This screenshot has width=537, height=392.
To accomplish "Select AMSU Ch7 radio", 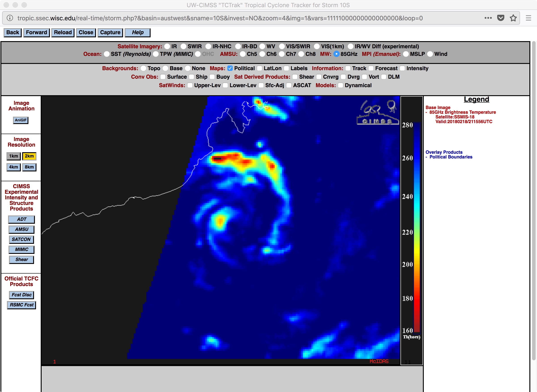I will pos(282,54).
